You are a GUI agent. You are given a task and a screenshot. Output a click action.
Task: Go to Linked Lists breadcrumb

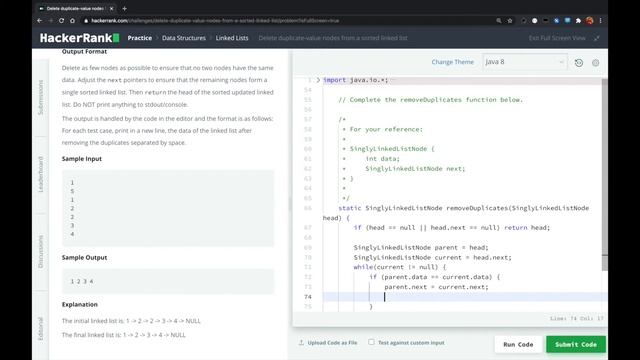[232, 38]
